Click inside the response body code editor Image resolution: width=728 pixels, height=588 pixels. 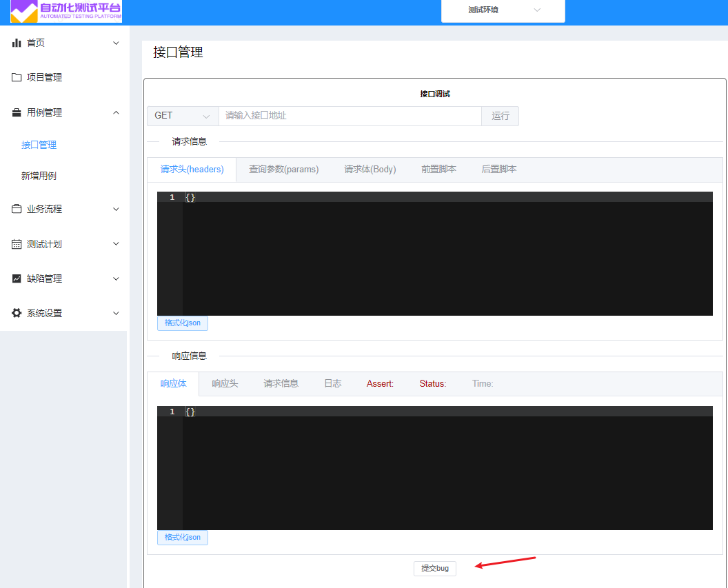point(434,468)
